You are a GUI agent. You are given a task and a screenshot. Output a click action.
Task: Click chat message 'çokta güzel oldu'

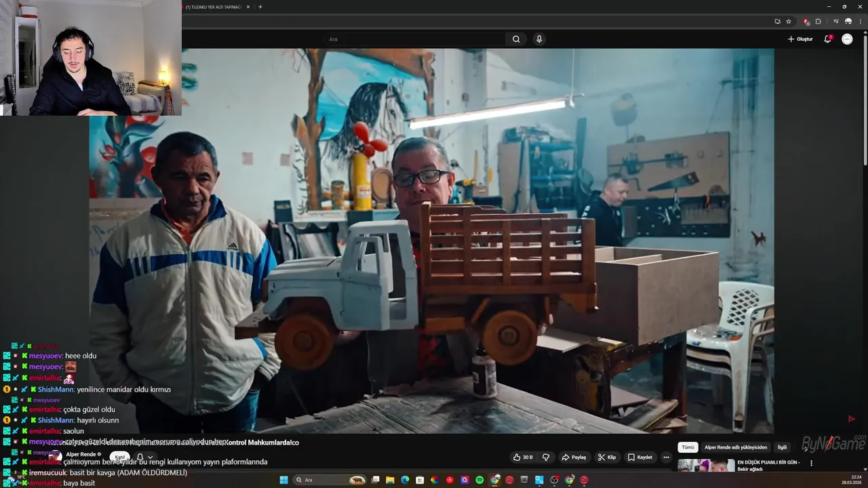pos(89,409)
